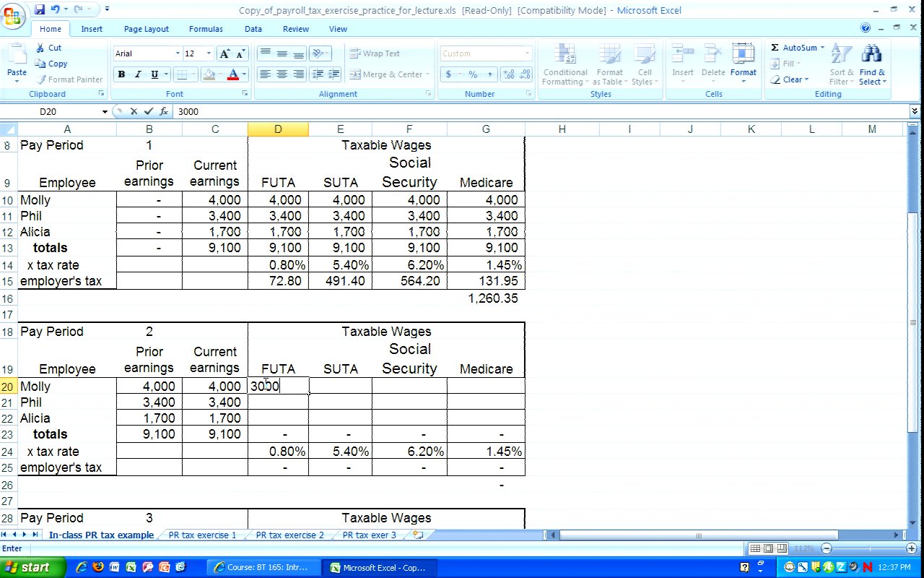This screenshot has width=924, height=578.
Task: Confirm the entry with the formula bar checkmark
Action: pyautogui.click(x=149, y=111)
